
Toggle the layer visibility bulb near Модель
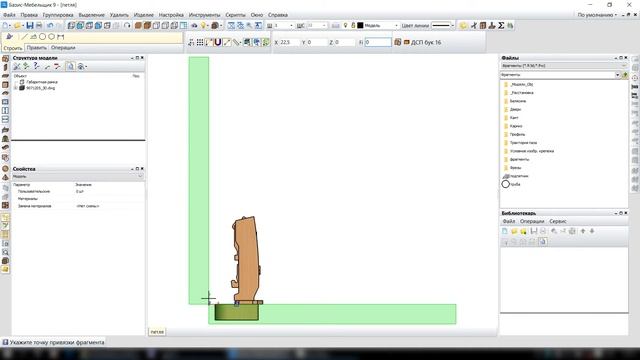tap(345, 25)
